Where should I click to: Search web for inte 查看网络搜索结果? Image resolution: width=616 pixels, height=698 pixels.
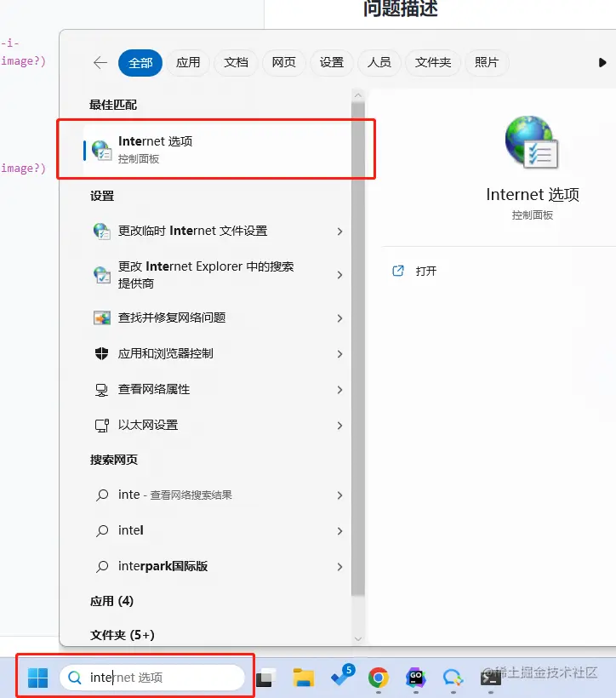tap(217, 495)
